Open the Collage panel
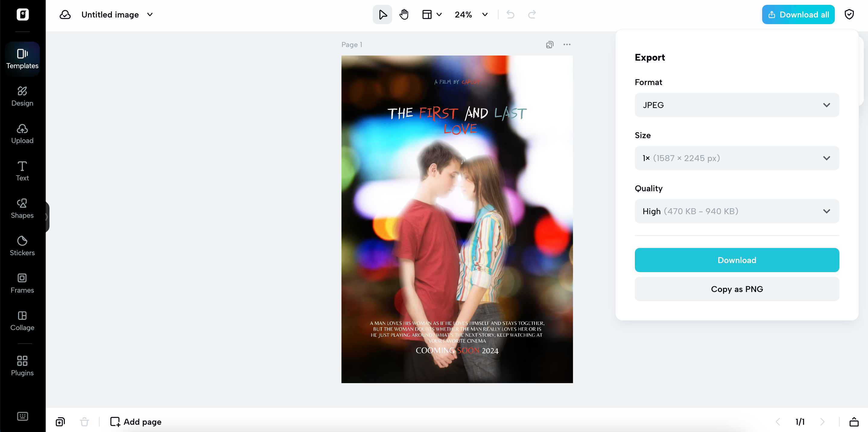This screenshot has width=868, height=432. tap(22, 320)
